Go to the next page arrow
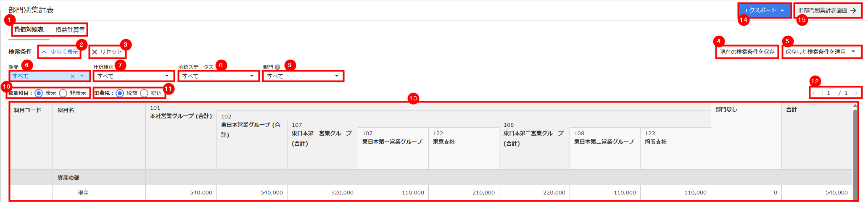The height and width of the screenshot is (202, 868). tap(856, 93)
